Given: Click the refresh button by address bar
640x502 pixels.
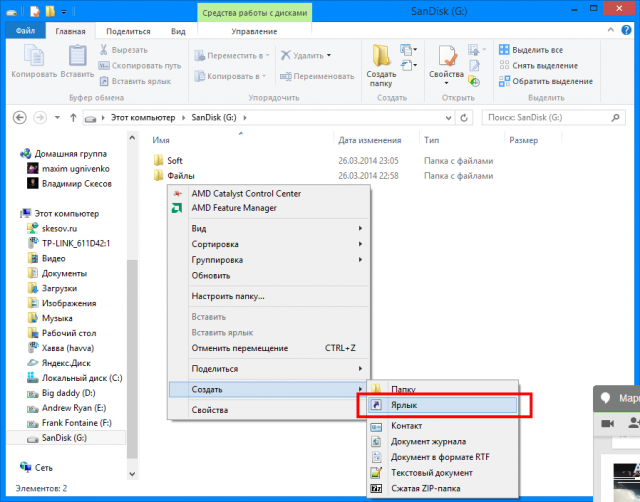Looking at the screenshot, I should [x=464, y=118].
